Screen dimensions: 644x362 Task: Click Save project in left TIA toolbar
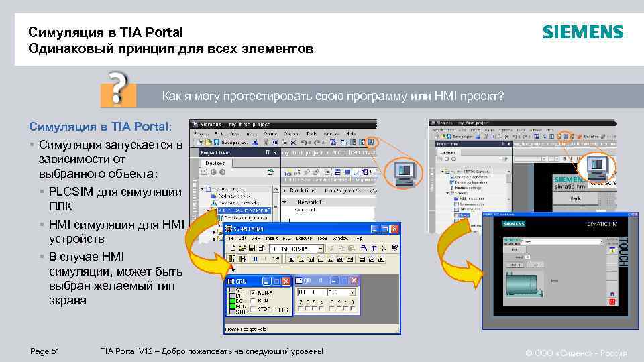pyautogui.click(x=231, y=143)
